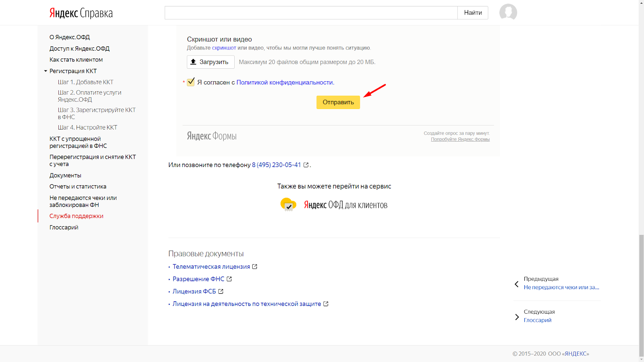Viewport: 644px width, 362px height.
Task: Open Глоссарий sidebar item
Action: [64, 228]
